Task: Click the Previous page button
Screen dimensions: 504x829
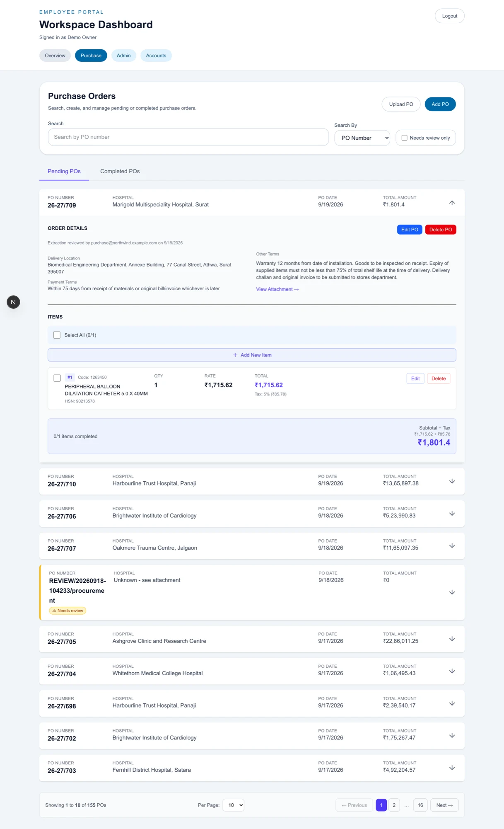Action: (354, 805)
